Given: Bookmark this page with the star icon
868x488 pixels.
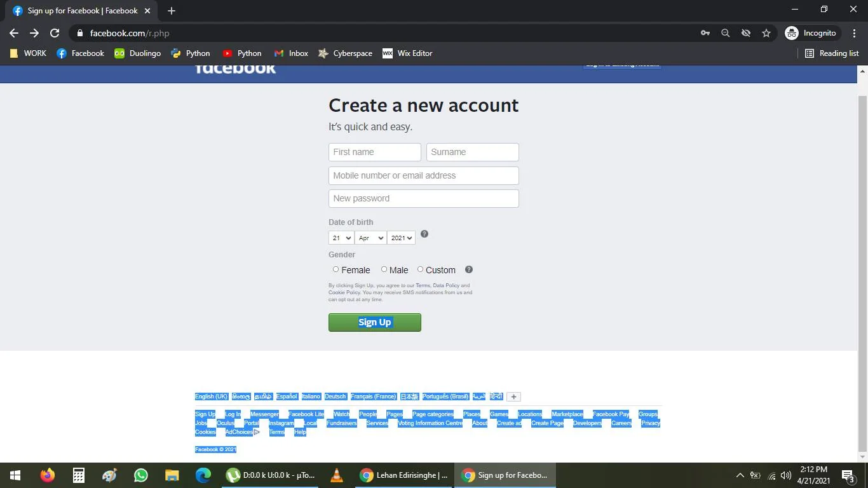Looking at the screenshot, I should (x=766, y=33).
